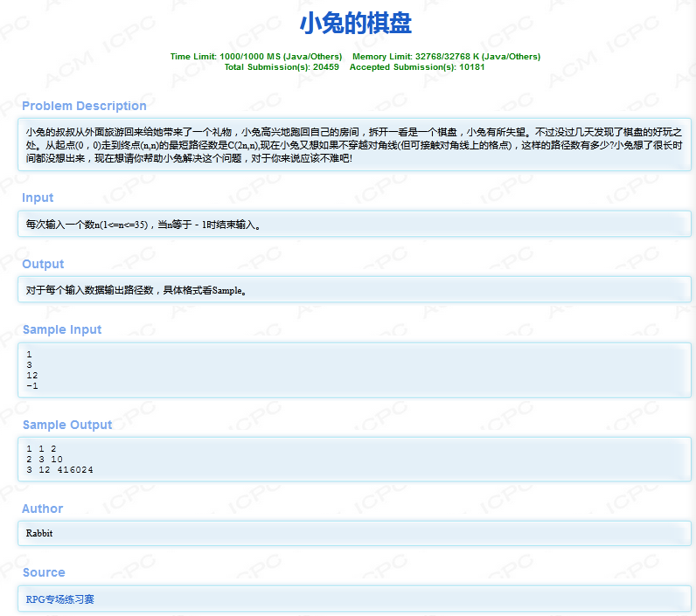Screen dimensions: 696x616
Task: Click the author name Rabbit
Action: (x=39, y=533)
